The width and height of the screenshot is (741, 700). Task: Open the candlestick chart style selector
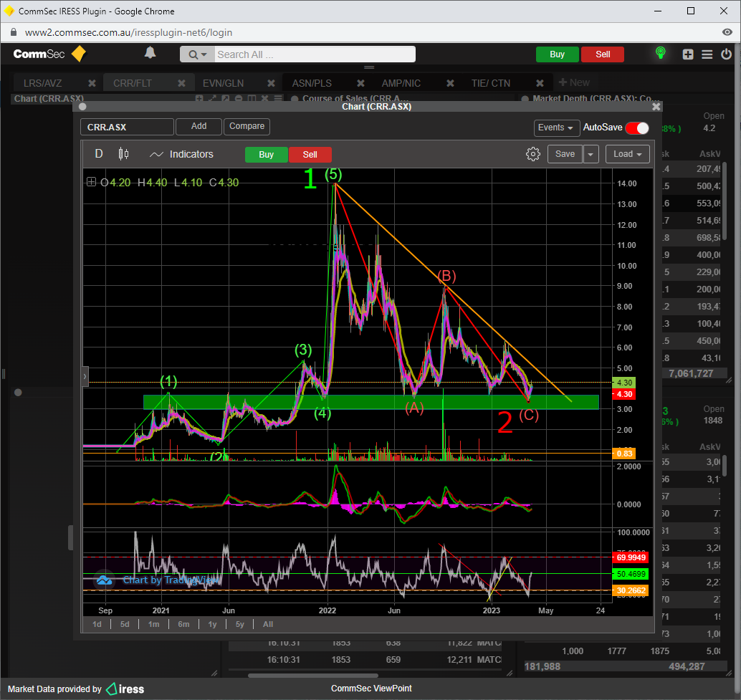pyautogui.click(x=123, y=154)
